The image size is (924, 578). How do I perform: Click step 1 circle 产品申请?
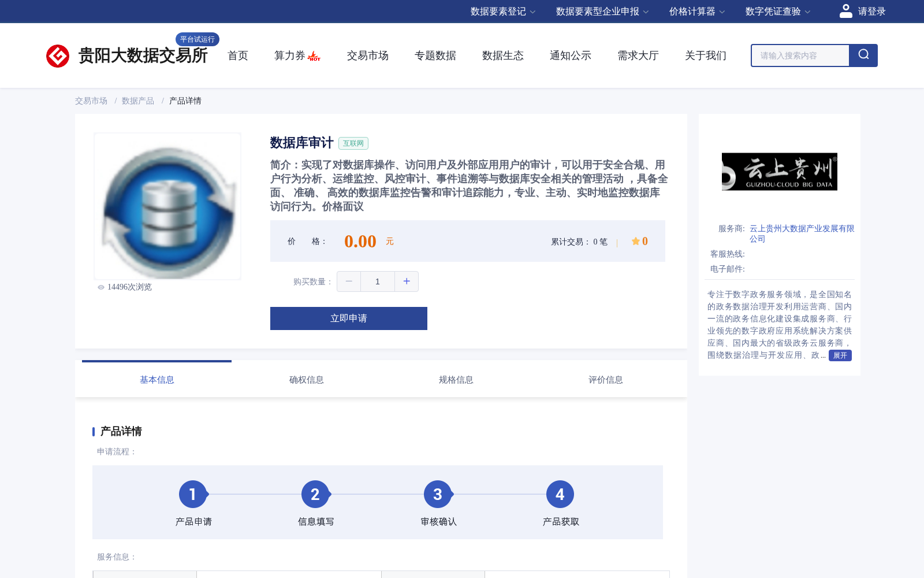pos(193,494)
